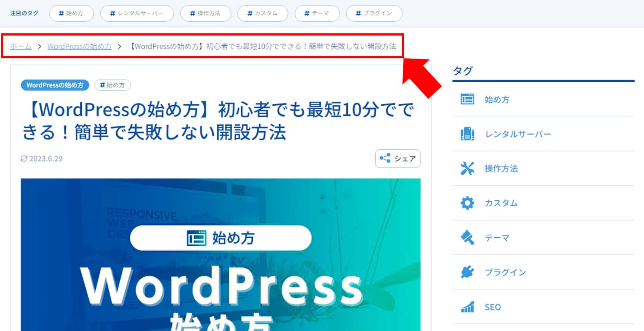Select the # テーマ featured tag pill

[317, 13]
